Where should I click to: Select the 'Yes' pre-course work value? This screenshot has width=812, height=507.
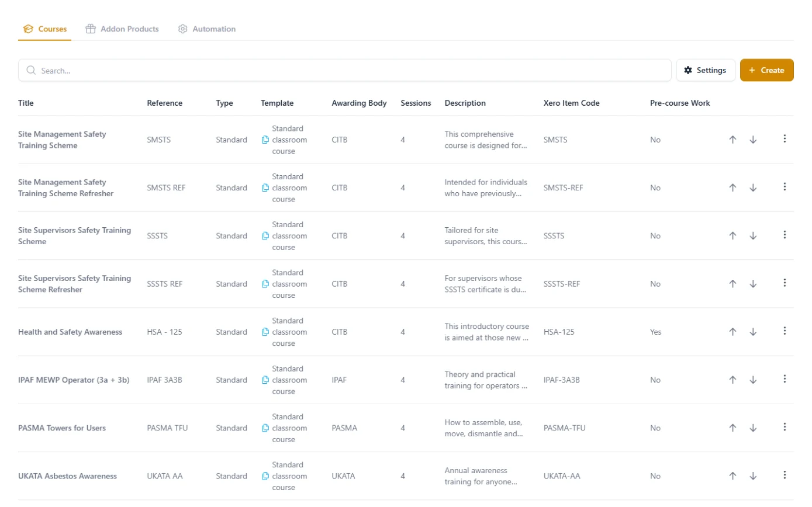(x=656, y=332)
